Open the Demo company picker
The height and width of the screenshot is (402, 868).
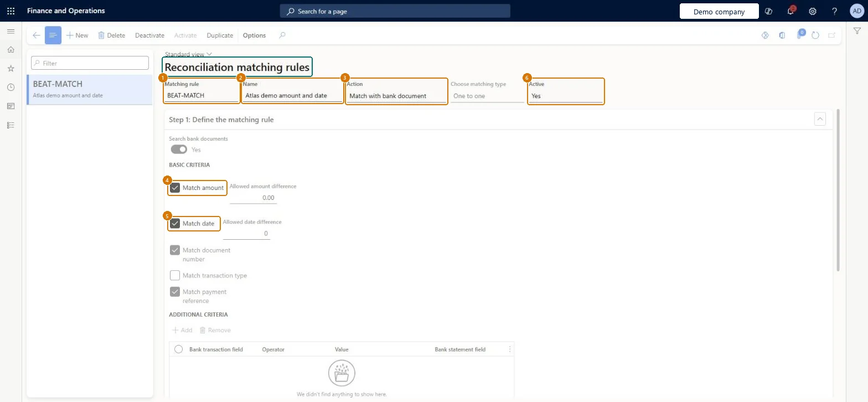(x=719, y=11)
